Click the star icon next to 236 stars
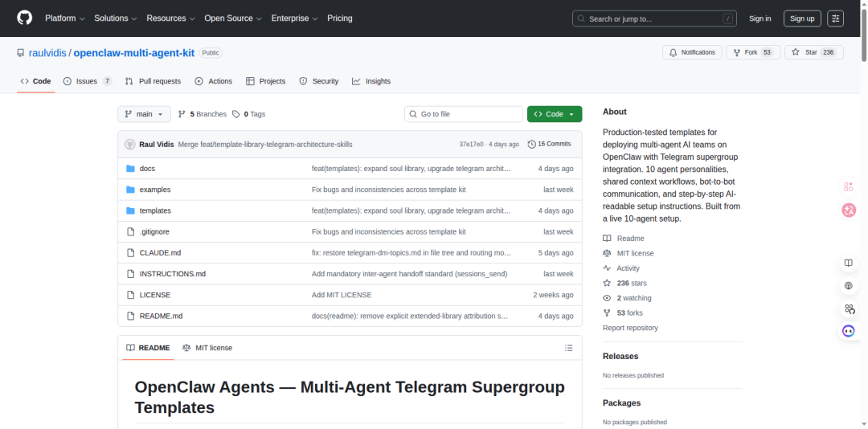Viewport: 868px width, 429px height. click(x=607, y=283)
